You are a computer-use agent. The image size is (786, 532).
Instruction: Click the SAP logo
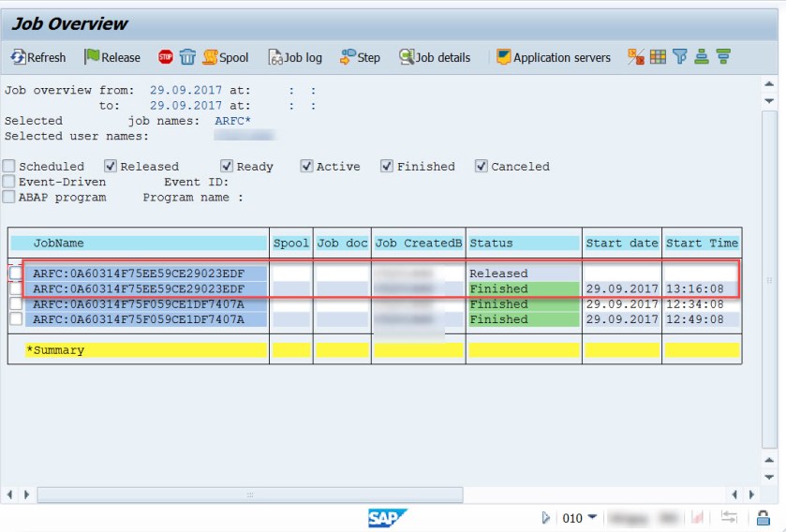[387, 518]
